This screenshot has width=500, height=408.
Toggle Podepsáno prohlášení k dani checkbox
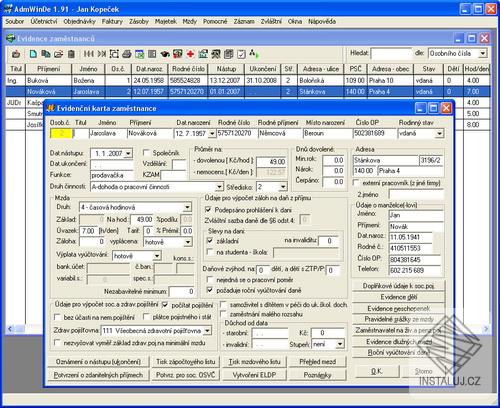click(x=208, y=210)
